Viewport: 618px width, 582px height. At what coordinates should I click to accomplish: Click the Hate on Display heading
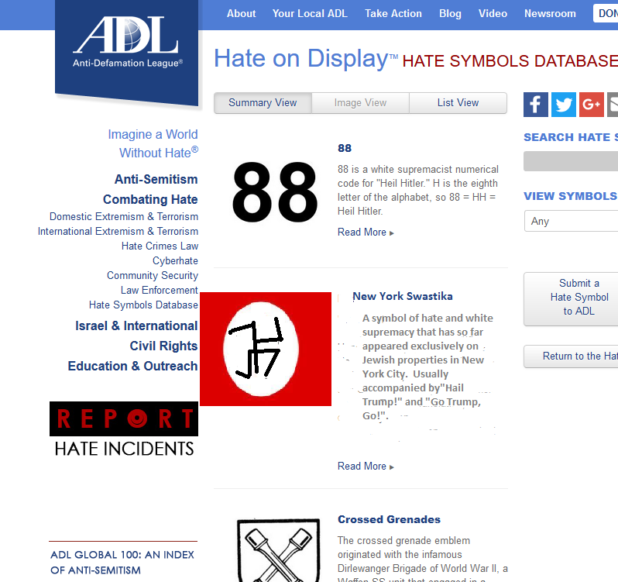[x=306, y=58]
